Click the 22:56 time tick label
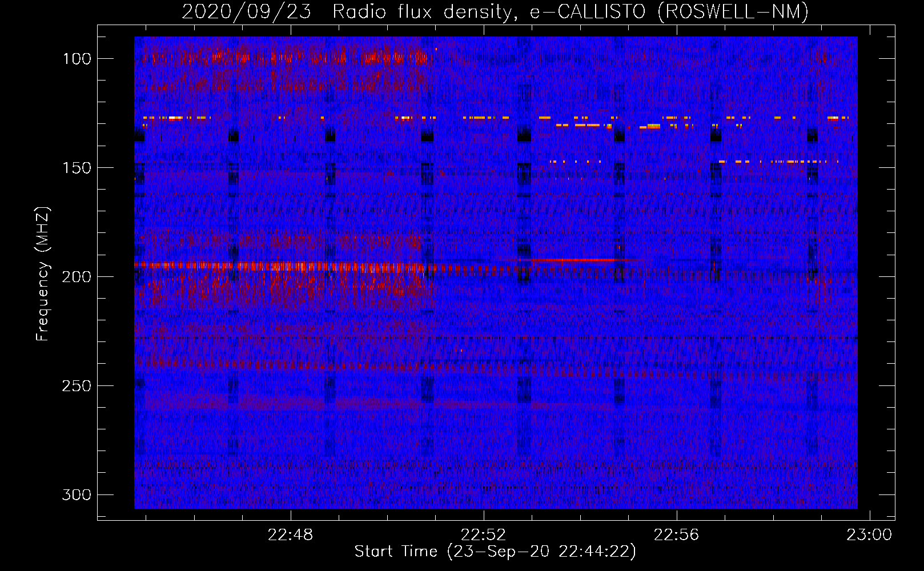The height and width of the screenshot is (571, 924). [x=677, y=535]
